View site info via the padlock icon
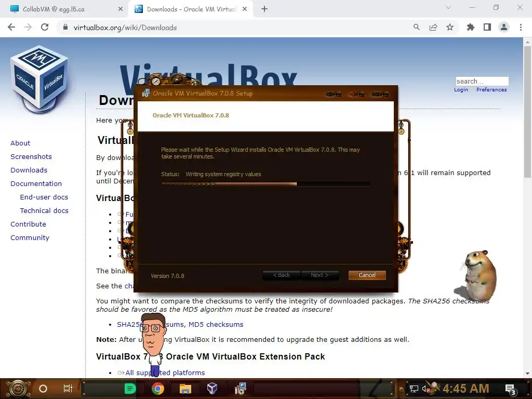Viewport: 532px width, 399px height. (65, 28)
